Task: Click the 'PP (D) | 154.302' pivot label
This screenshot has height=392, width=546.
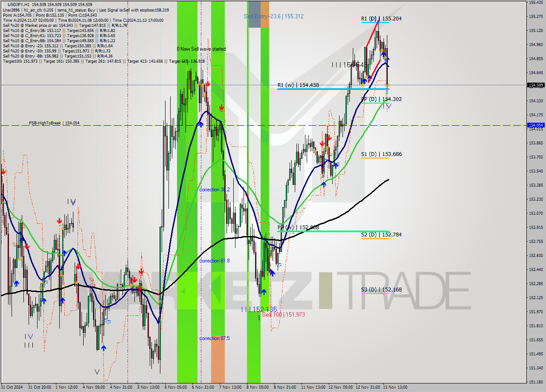Action: (381, 99)
